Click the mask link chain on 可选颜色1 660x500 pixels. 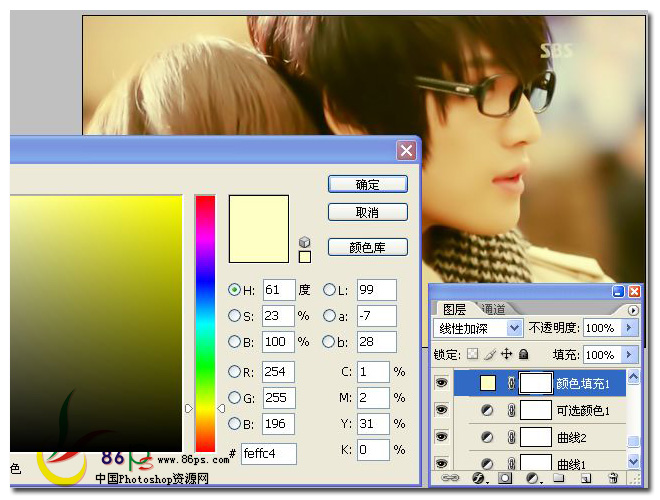coord(511,410)
